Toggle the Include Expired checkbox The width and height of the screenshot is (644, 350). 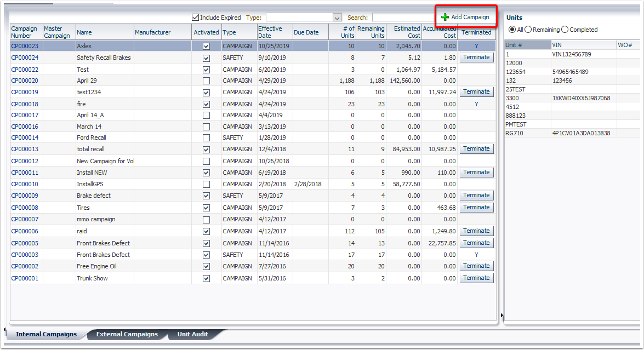click(x=196, y=17)
